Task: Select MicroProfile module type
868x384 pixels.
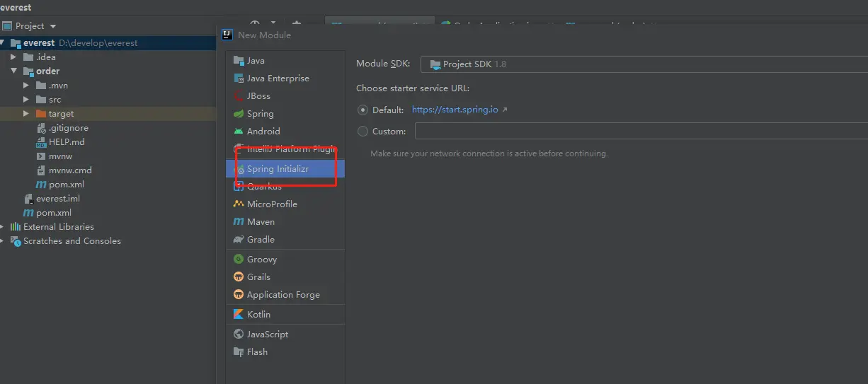Action: [285, 204]
